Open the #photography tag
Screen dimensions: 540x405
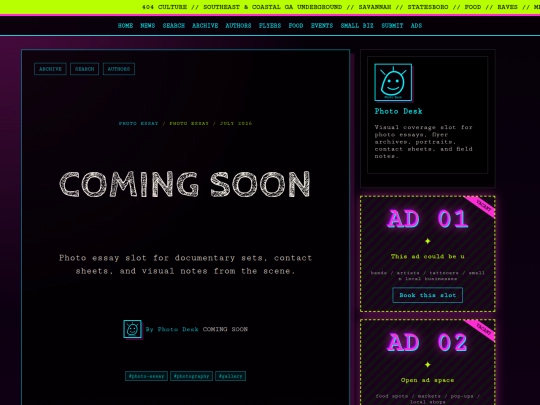(191, 376)
